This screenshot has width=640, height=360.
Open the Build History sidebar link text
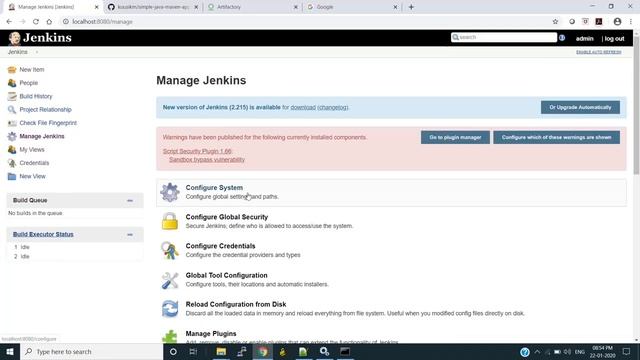pyautogui.click(x=36, y=96)
